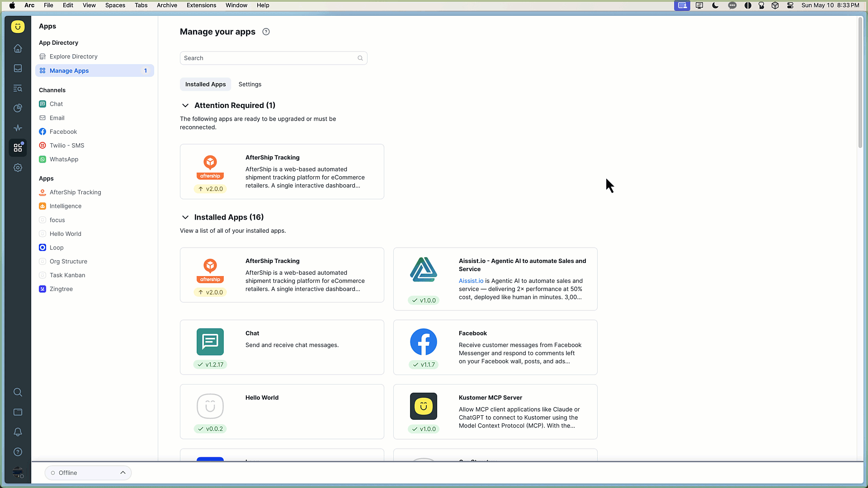This screenshot has width=868, height=488.
Task: Click the Kustomer logo at top of rail
Action: [18, 27]
